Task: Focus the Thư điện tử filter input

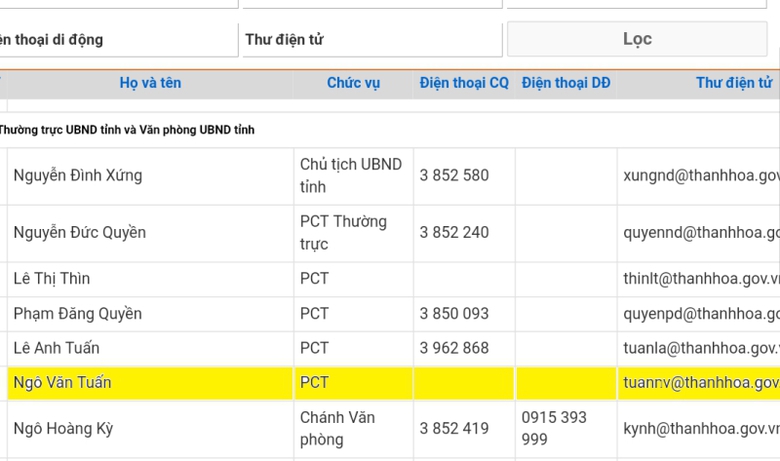Action: (x=371, y=40)
